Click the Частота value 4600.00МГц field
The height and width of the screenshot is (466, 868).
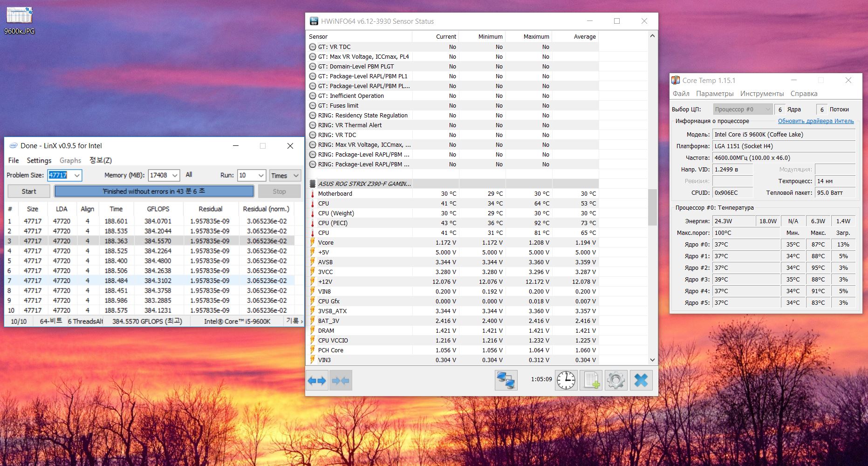[x=784, y=158]
